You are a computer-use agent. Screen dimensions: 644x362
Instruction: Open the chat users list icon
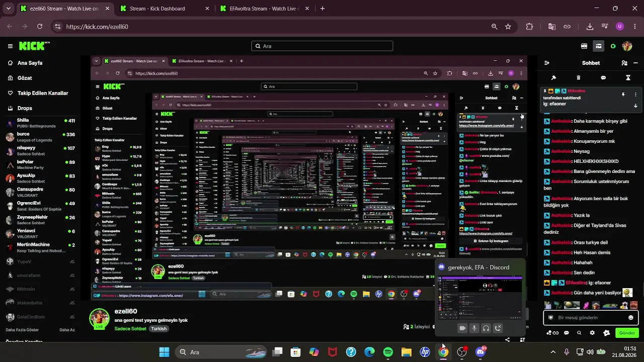tap(624, 63)
